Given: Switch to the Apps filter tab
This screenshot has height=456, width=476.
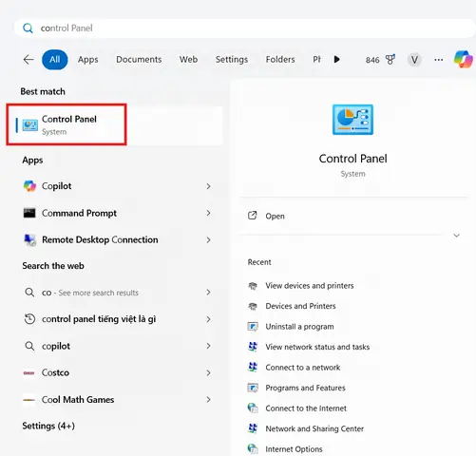Looking at the screenshot, I should (x=88, y=60).
